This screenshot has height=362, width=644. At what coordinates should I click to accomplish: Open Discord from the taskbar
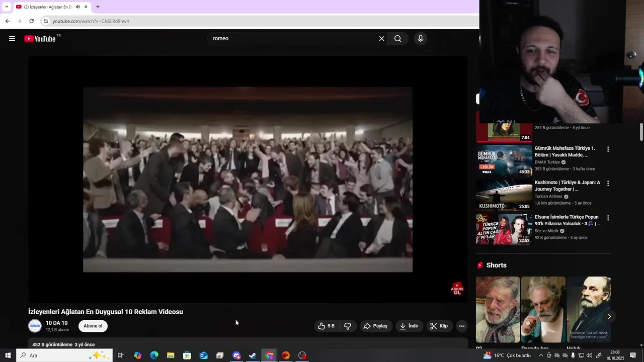click(x=236, y=355)
